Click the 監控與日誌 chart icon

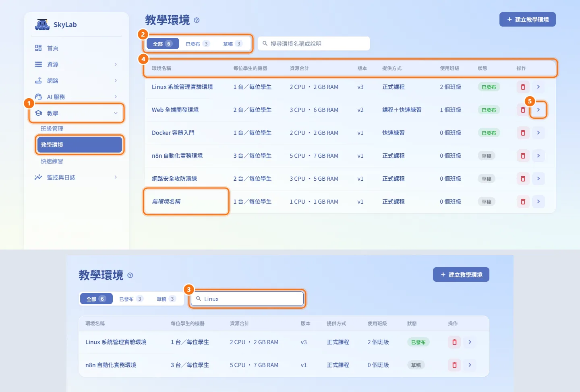pos(38,177)
